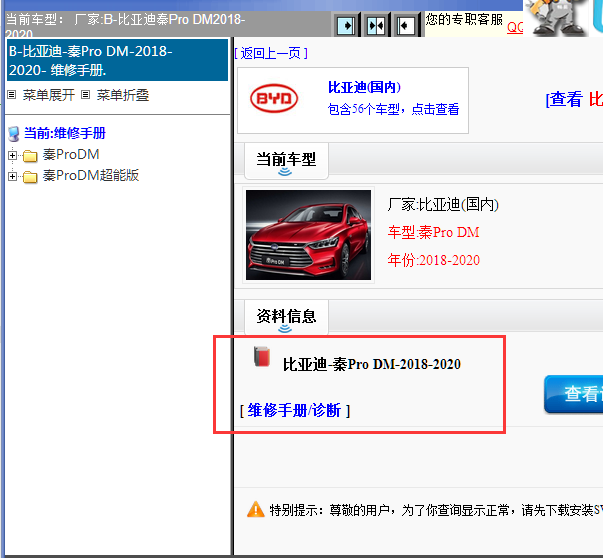Open the 秦ProDM folder entry
This screenshot has width=603, height=558.
coord(71,155)
